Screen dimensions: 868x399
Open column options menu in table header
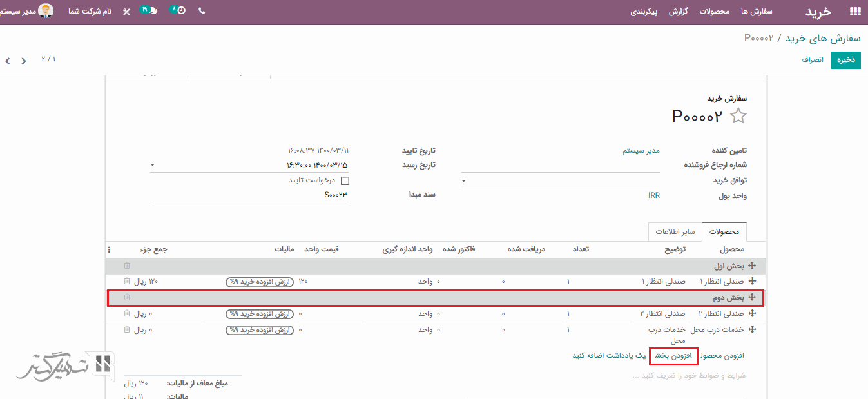(x=109, y=250)
